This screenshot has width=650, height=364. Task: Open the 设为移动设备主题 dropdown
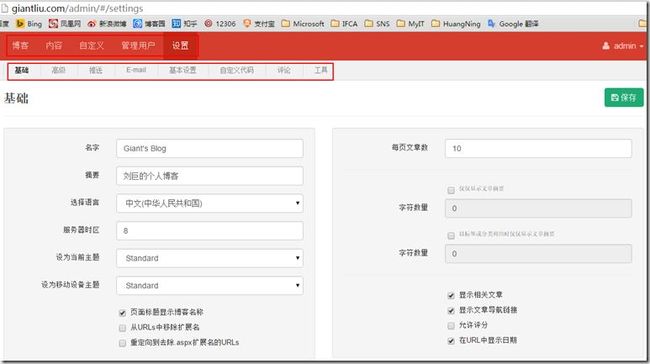[210, 285]
